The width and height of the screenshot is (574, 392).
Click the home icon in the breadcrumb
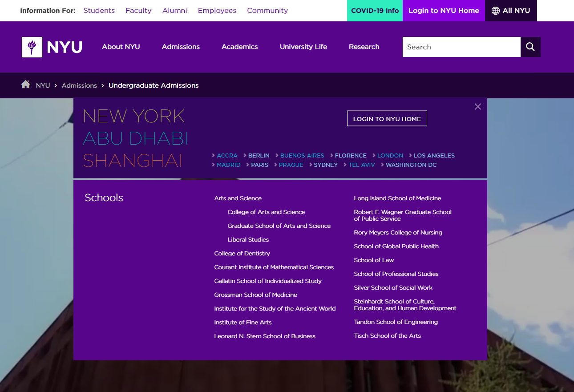click(25, 85)
